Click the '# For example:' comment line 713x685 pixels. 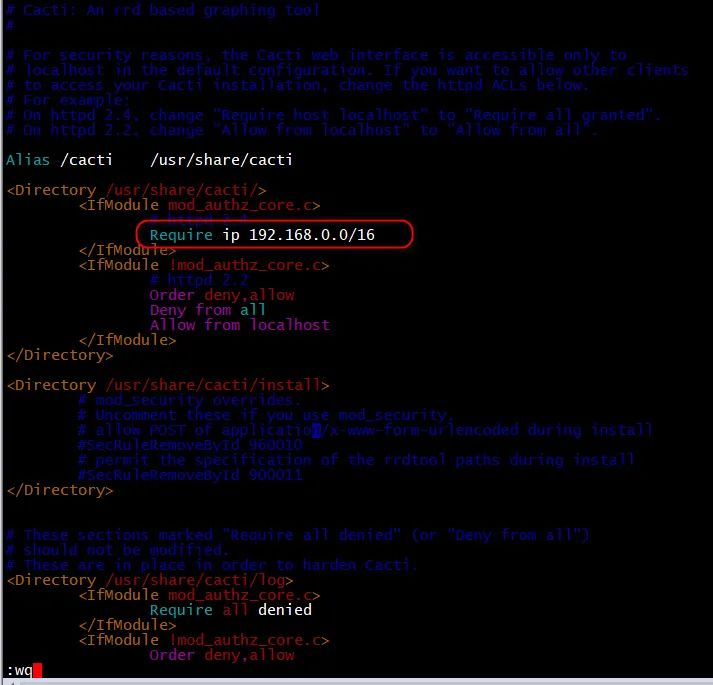(x=68, y=100)
